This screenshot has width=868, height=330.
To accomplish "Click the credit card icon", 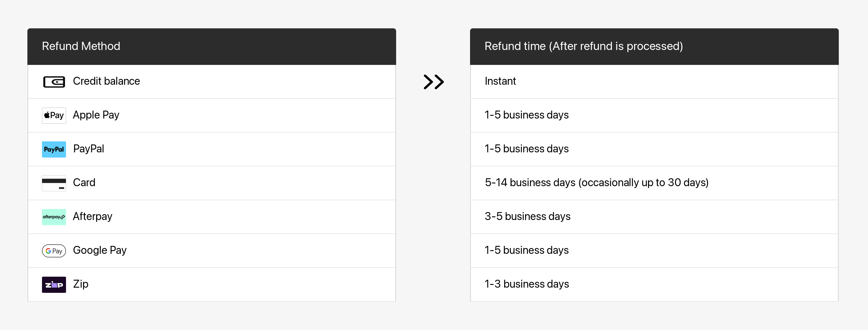I will (54, 183).
